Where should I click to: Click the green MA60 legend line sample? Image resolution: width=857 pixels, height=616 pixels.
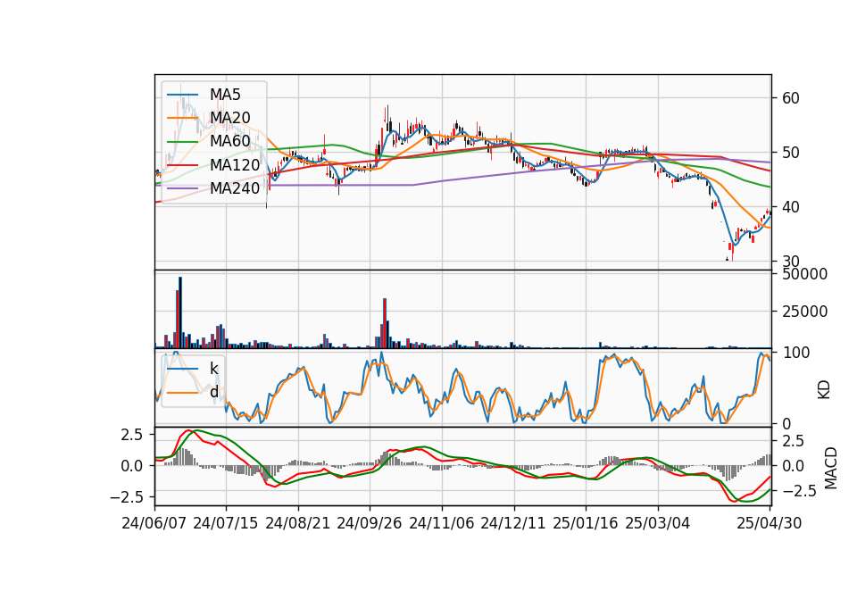182,142
